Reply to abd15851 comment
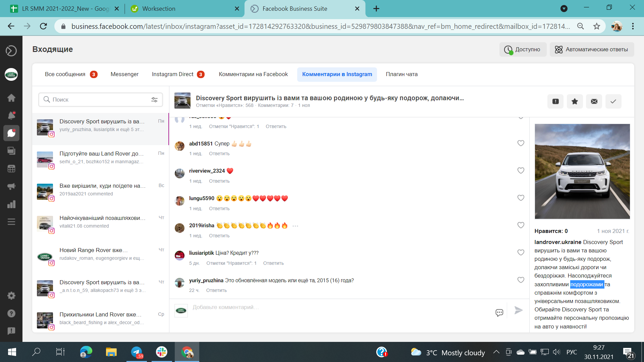644x362 pixels. click(x=219, y=154)
